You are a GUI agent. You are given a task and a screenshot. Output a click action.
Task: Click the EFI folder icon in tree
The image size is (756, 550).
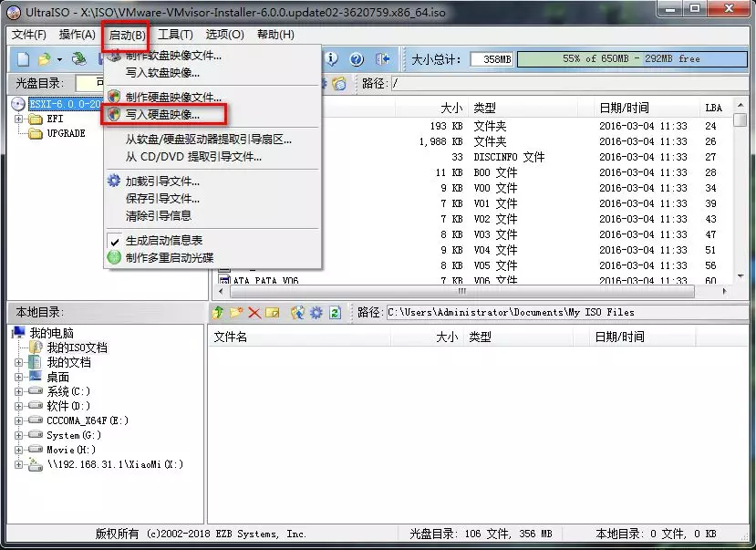point(36,119)
